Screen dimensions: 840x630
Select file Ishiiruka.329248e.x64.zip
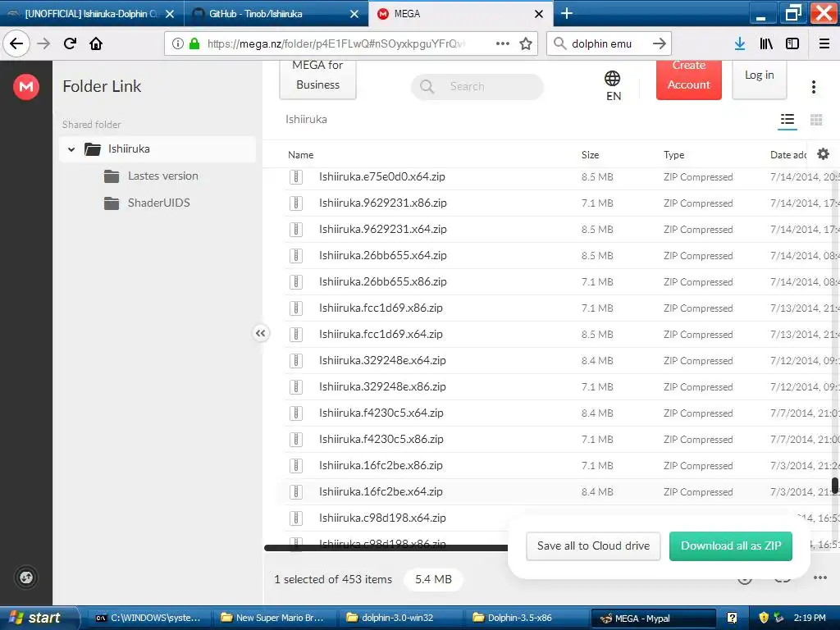click(x=559, y=361)
